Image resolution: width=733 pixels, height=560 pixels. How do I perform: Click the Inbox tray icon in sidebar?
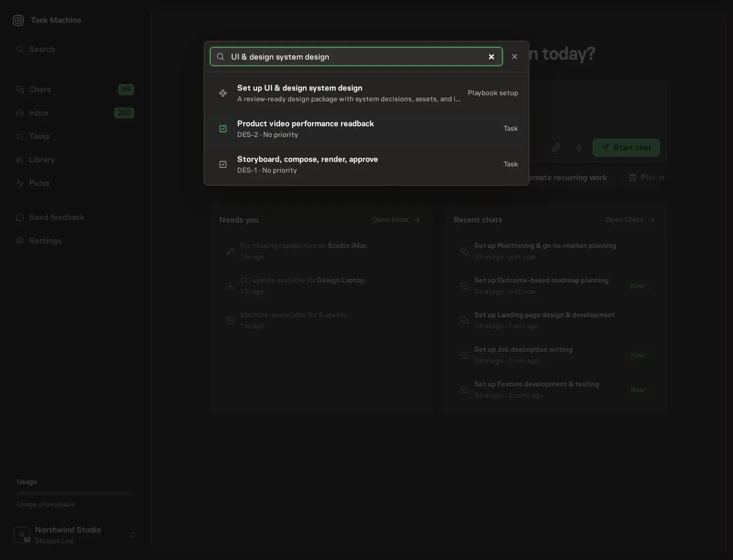pos(20,113)
